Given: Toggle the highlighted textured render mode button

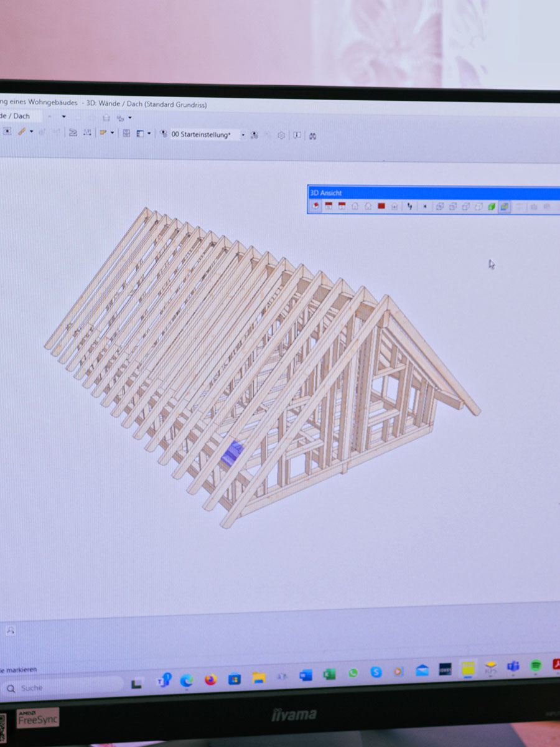Looking at the screenshot, I should point(504,207).
